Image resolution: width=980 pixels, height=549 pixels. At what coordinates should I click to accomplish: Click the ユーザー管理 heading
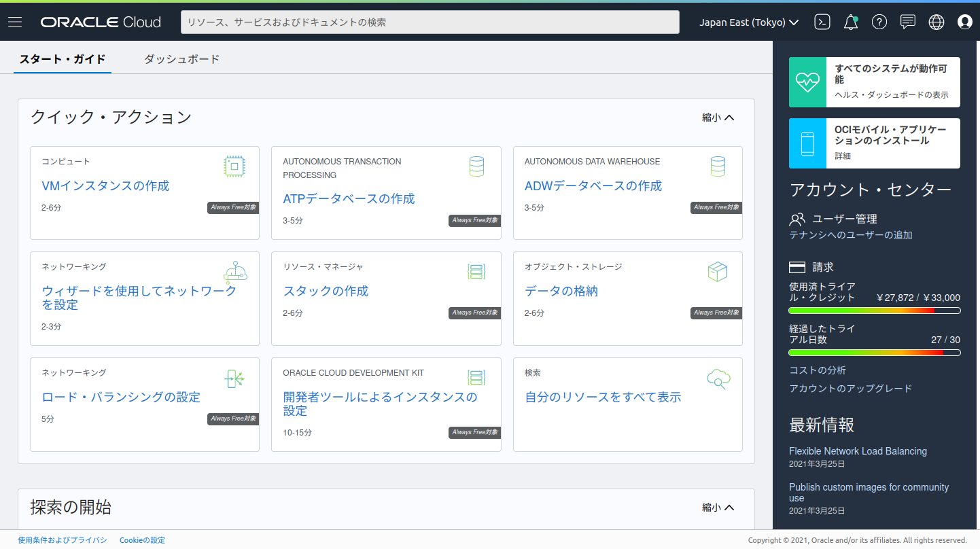[x=845, y=219]
